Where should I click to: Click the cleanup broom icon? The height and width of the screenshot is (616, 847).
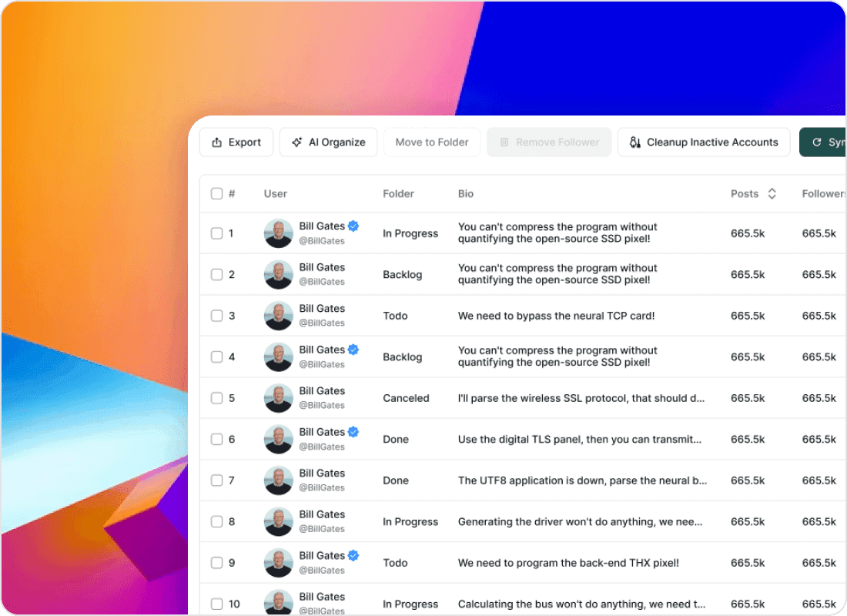coord(634,142)
